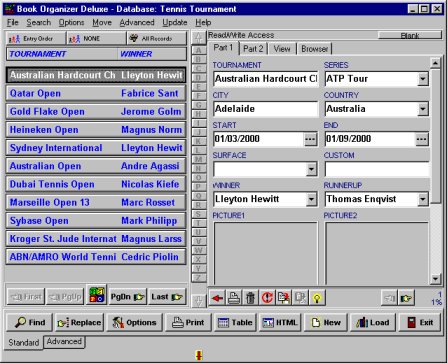Open the Update menu
Image resolution: width=447 pixels, height=363 pixels.
click(x=175, y=23)
